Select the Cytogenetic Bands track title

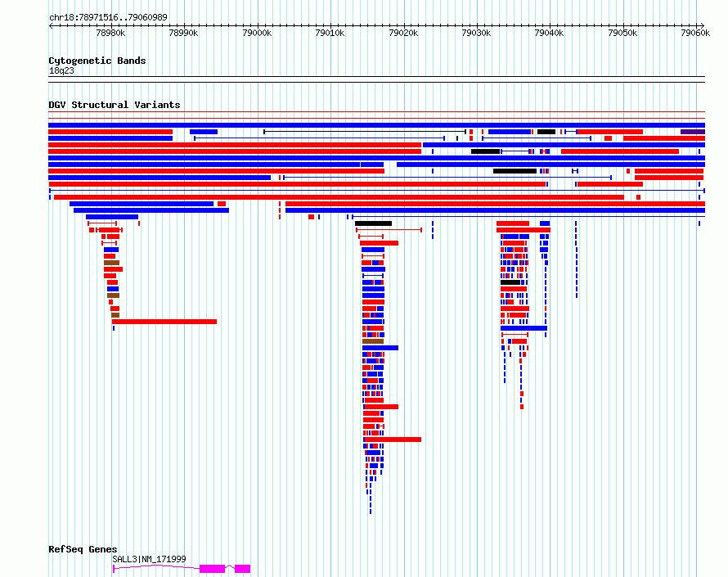point(97,61)
